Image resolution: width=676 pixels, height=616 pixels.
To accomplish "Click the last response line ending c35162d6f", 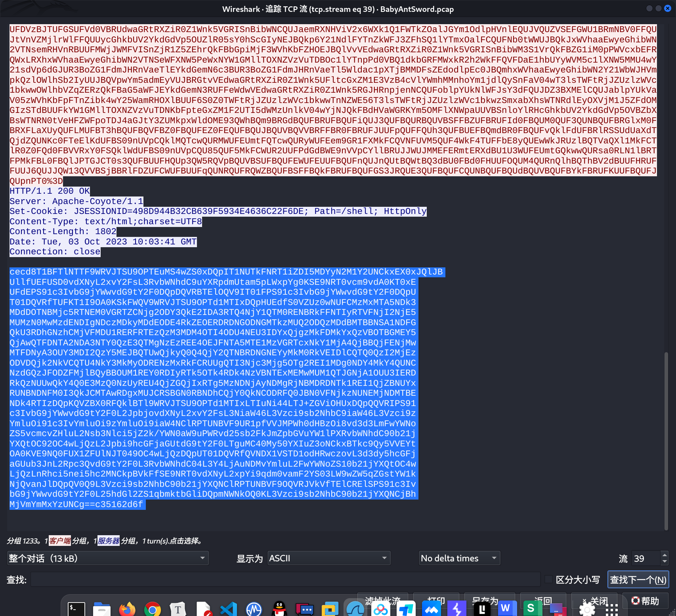I will 78,504.
